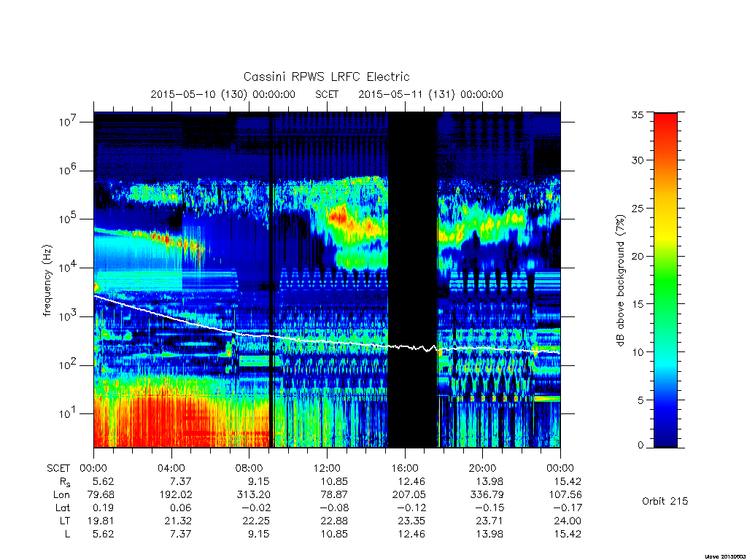Click the title 'Cassini RPWS LRFC Electric'
747x560 pixels.
326,77
